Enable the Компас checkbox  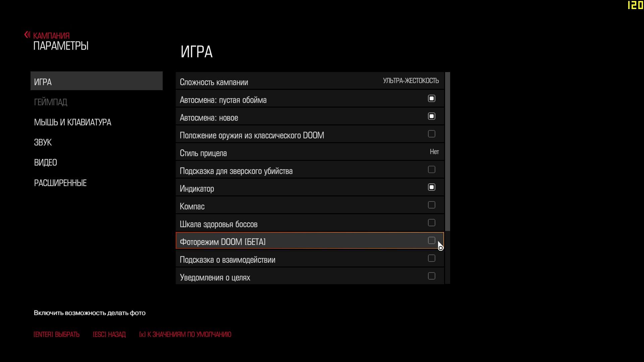coord(432,205)
